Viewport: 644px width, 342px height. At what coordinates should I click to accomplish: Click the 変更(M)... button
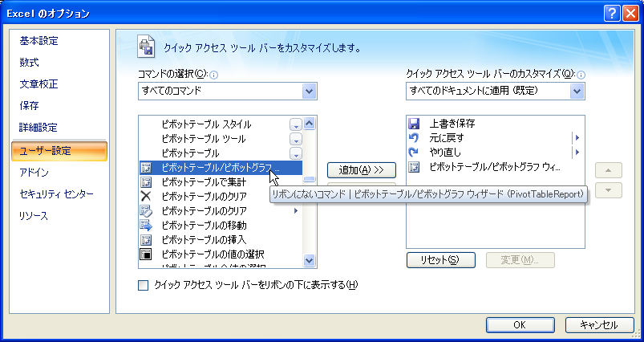click(x=520, y=260)
